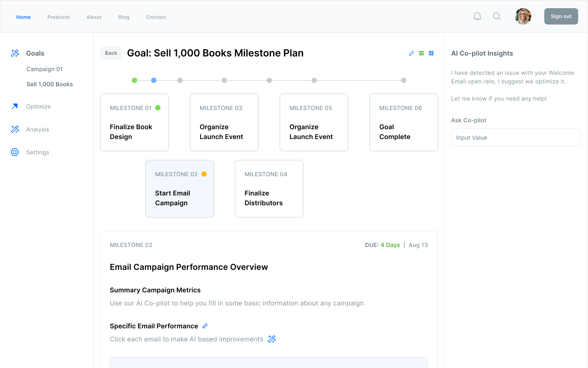This screenshot has height=368, width=588.
Task: Select Milestone 01 Finalize Book Design card
Action: pos(134,122)
